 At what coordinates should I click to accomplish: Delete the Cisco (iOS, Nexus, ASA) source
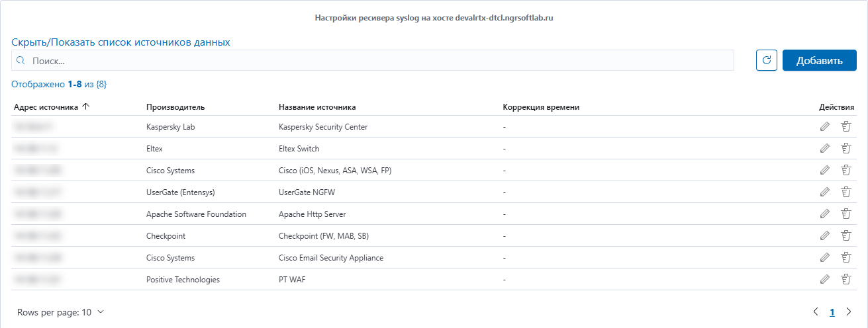(x=845, y=171)
